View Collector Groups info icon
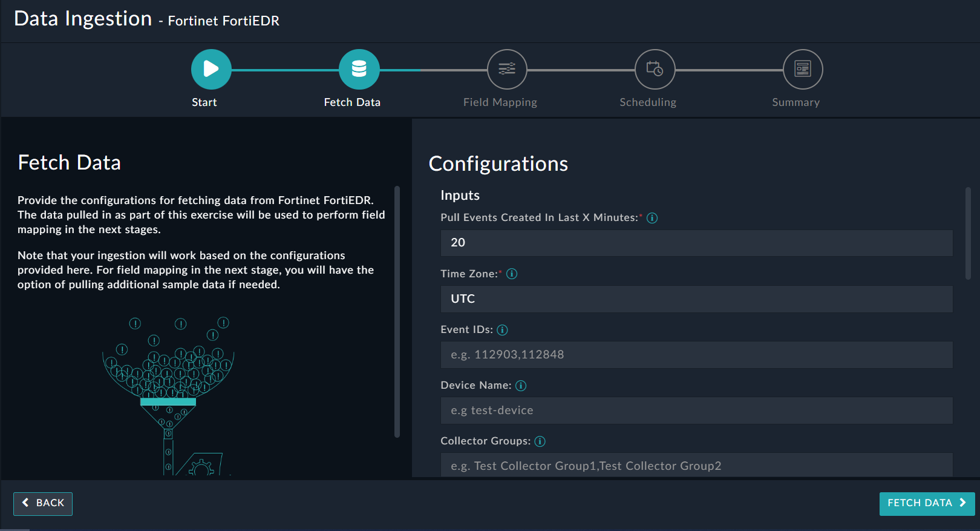Viewport: 980px width, 531px height. pos(540,441)
